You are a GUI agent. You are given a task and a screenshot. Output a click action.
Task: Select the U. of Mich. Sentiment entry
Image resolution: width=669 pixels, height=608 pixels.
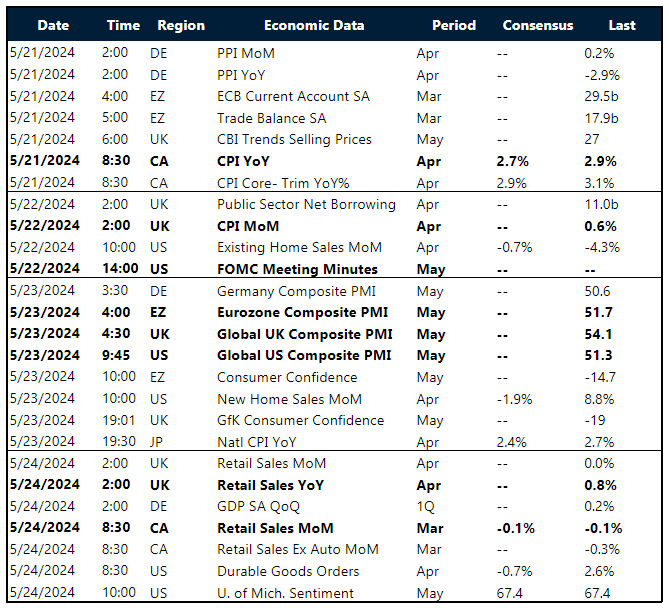click(x=285, y=593)
